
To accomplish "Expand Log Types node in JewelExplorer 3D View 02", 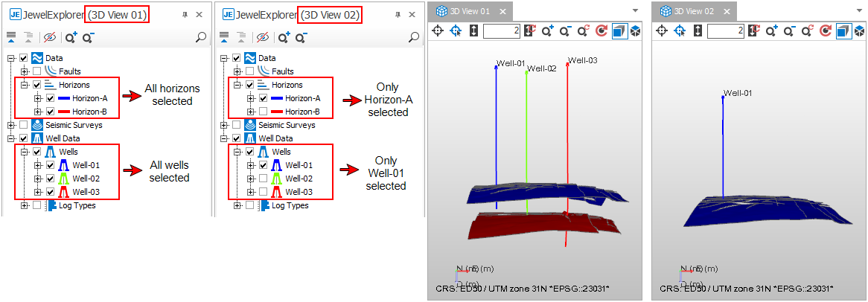I will pos(237,205).
